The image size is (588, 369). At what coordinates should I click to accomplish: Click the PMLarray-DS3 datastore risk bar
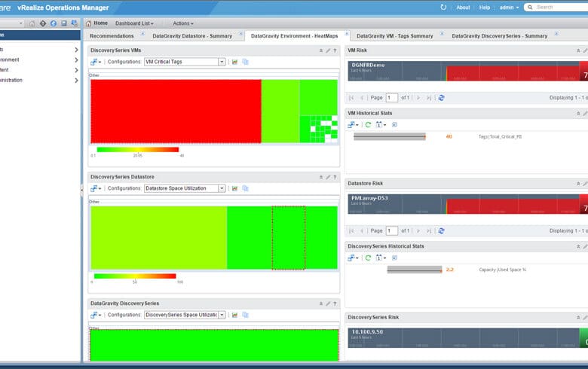pyautogui.click(x=467, y=204)
